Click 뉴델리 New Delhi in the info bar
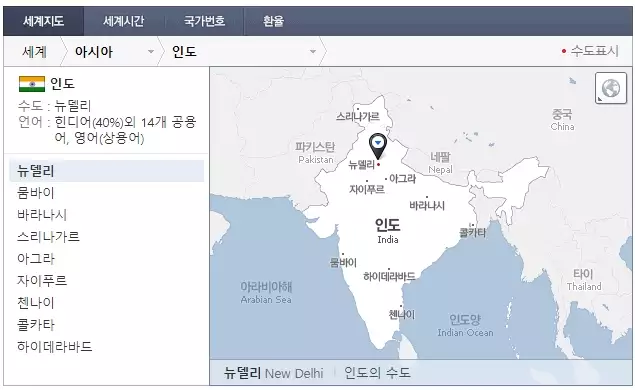This screenshot has height=390, width=635. pyautogui.click(x=274, y=373)
